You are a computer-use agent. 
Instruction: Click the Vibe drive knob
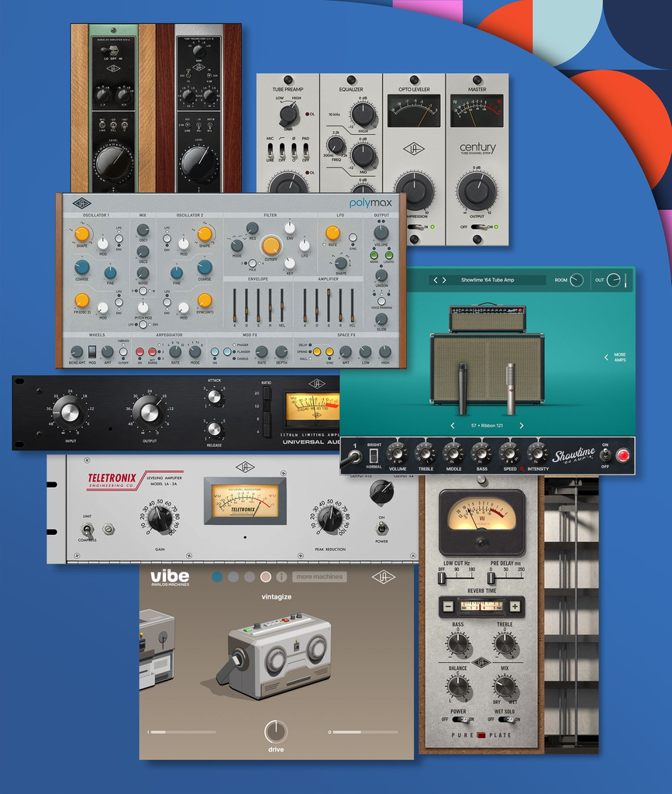point(276,731)
